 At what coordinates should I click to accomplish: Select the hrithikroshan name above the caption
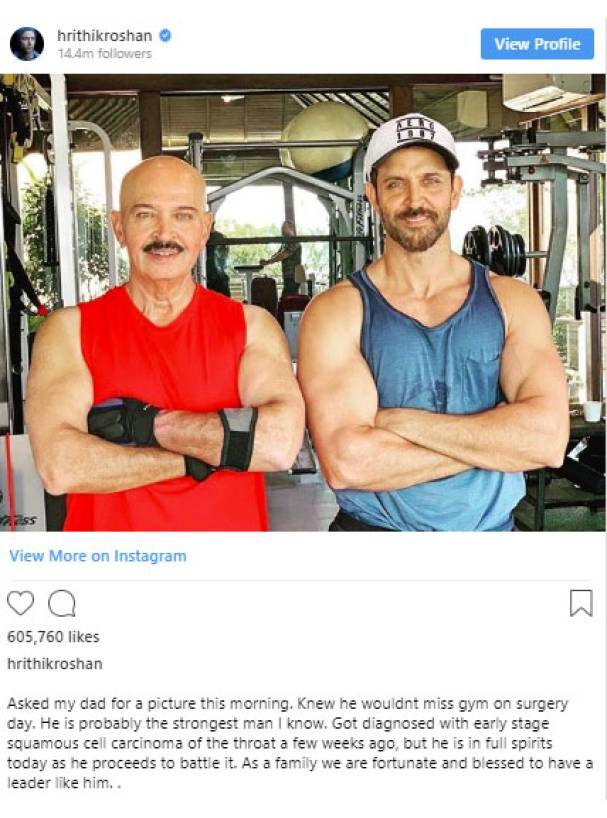coord(55,664)
